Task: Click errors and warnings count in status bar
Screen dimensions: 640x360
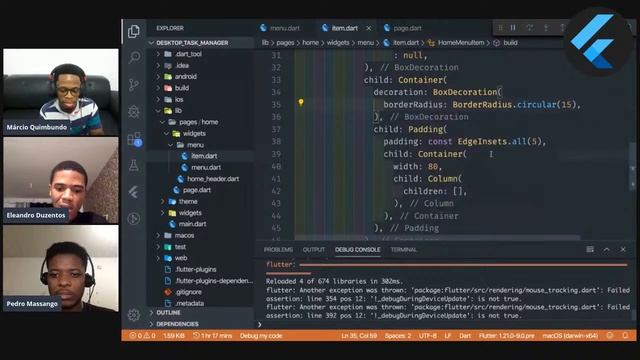Action: point(142,336)
